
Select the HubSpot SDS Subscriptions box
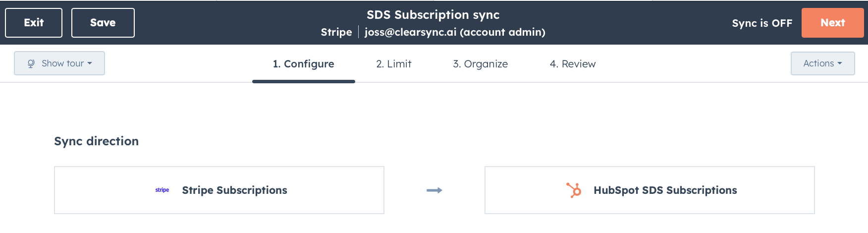click(650, 190)
